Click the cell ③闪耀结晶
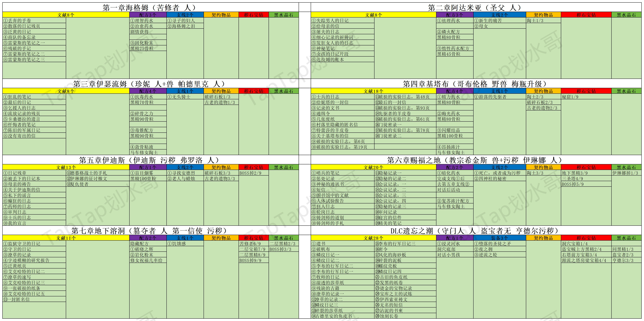 point(455,130)
